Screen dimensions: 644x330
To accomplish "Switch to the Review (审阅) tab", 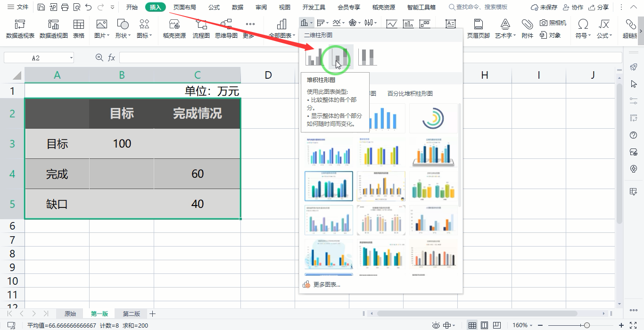I will pyautogui.click(x=261, y=7).
